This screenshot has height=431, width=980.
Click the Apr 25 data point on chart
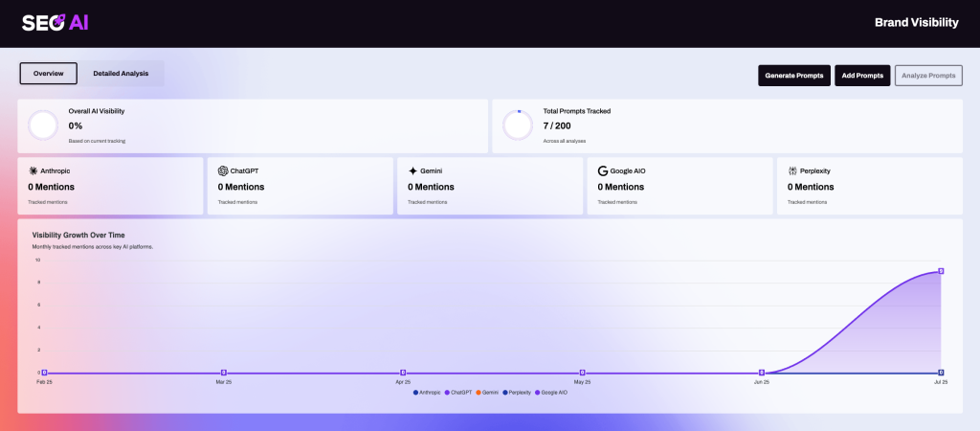click(x=403, y=373)
